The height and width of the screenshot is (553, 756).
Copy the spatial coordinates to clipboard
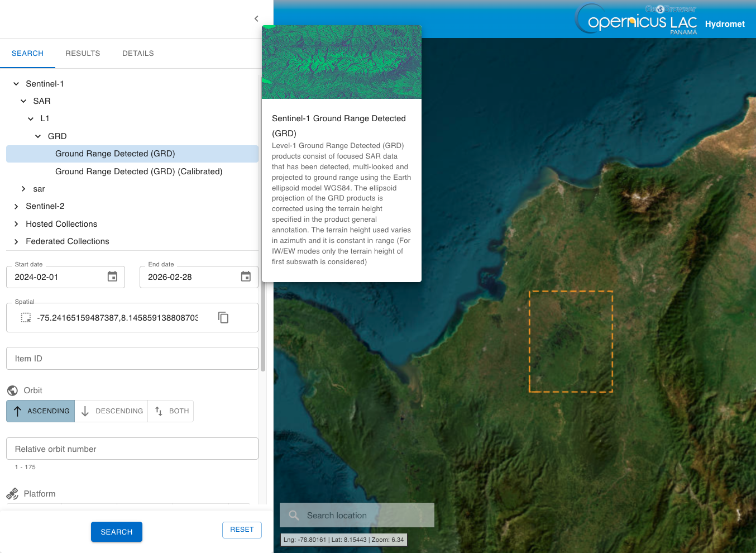point(223,317)
